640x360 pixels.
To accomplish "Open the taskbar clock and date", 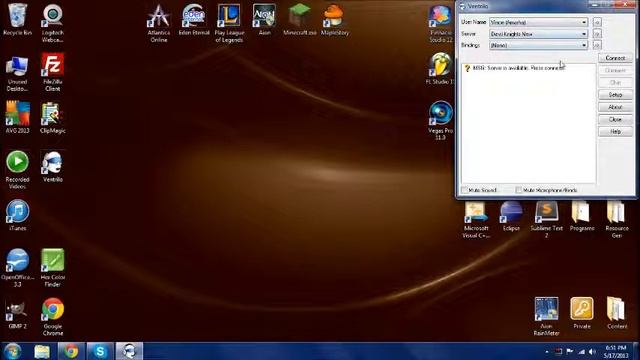I will click(x=616, y=352).
